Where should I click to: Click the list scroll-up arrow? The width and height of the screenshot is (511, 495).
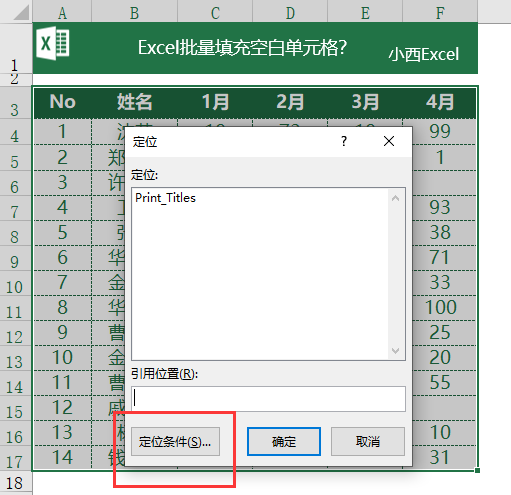click(396, 198)
